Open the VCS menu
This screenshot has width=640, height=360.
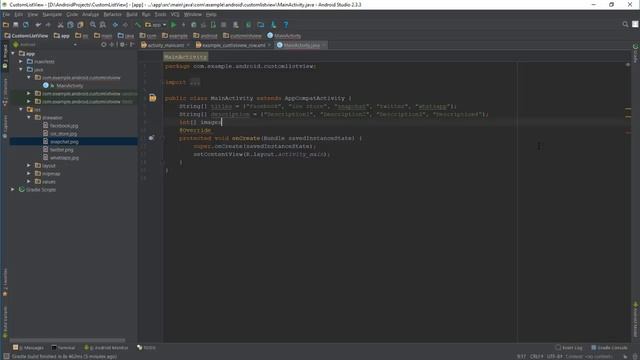[x=175, y=14]
